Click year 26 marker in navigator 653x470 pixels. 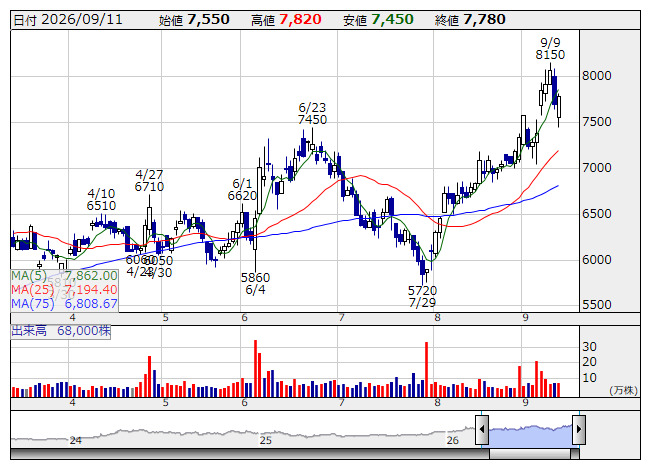click(453, 440)
